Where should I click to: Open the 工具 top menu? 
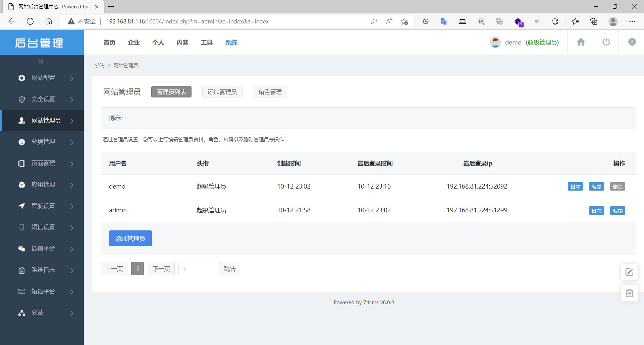tap(207, 43)
